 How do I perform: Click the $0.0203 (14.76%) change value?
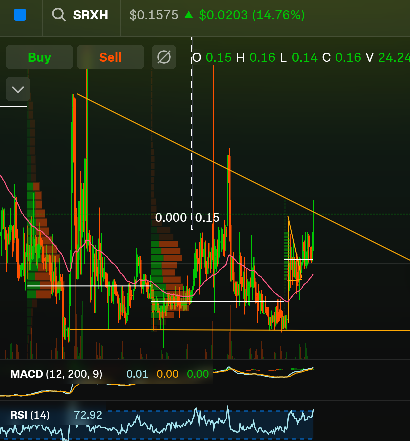(x=252, y=15)
